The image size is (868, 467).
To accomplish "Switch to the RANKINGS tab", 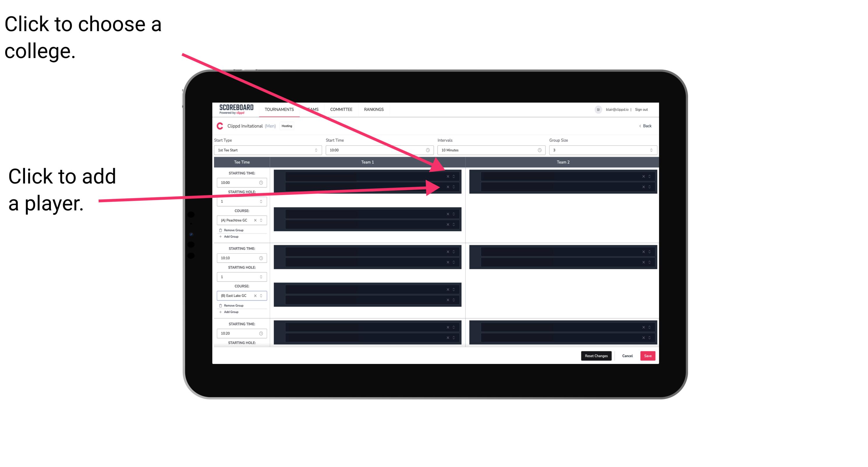I will [374, 109].
